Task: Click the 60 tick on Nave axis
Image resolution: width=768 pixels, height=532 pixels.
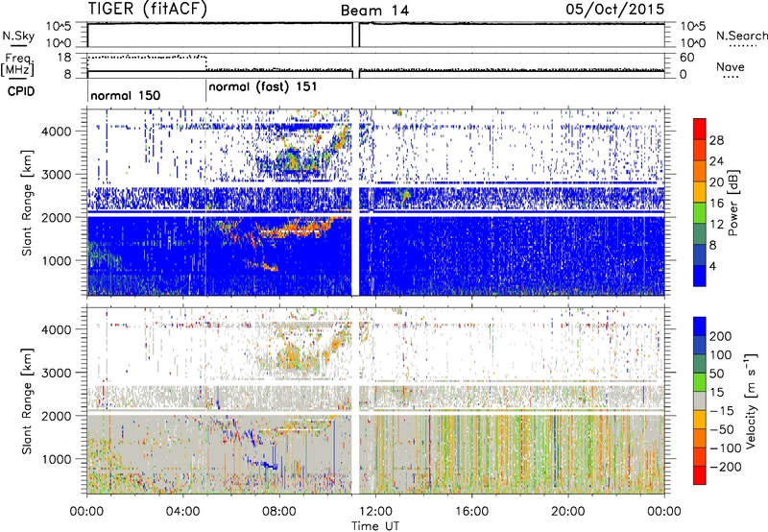Action: point(686,58)
